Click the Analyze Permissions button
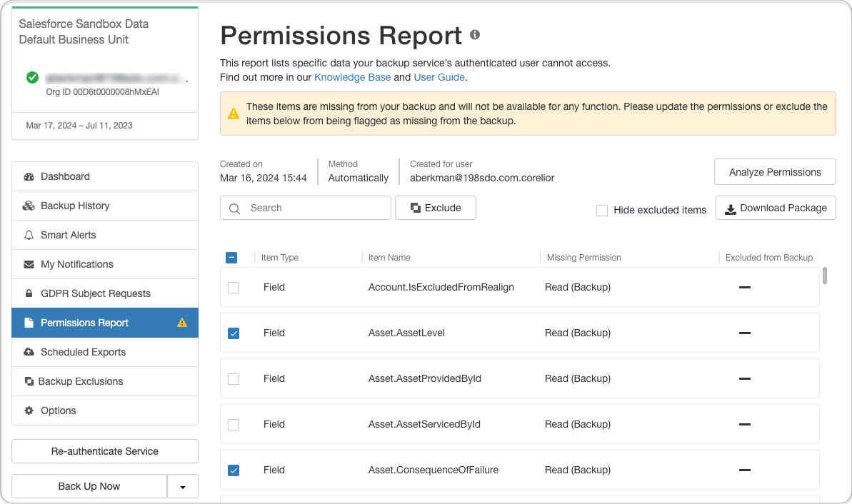The width and height of the screenshot is (852, 504). click(775, 172)
